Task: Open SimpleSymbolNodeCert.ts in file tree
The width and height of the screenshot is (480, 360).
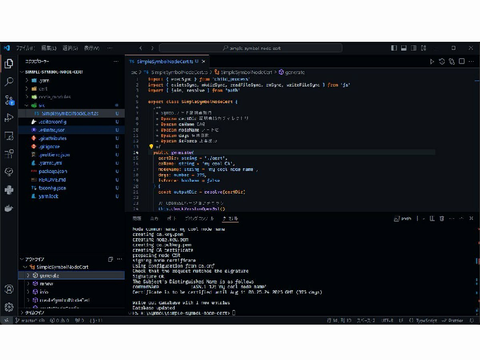Action: point(72,113)
